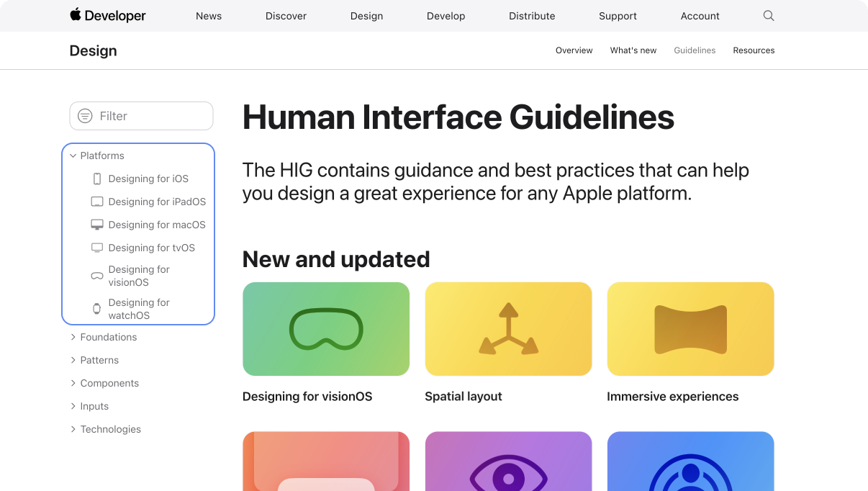Screen dimensions: 868x491
Task: Open the search magnifier icon
Action: pyautogui.click(x=768, y=15)
